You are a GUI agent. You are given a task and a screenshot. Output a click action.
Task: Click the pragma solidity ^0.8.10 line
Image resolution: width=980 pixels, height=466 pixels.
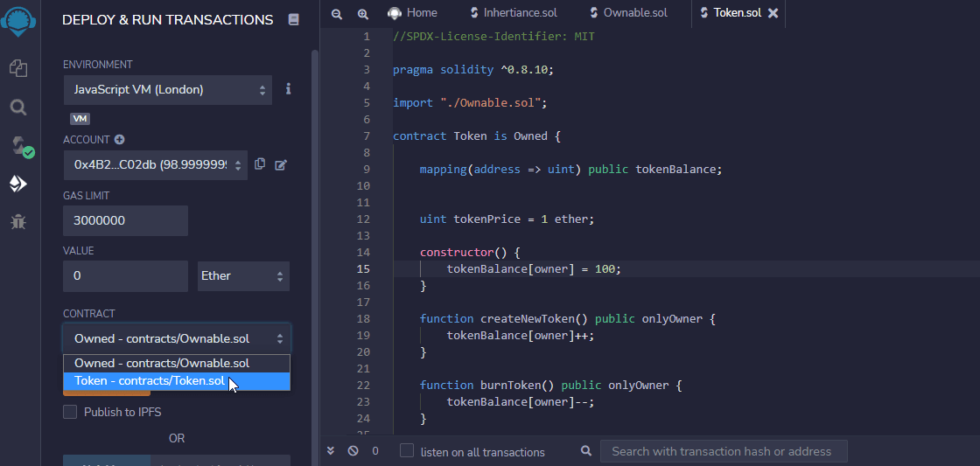click(x=473, y=69)
